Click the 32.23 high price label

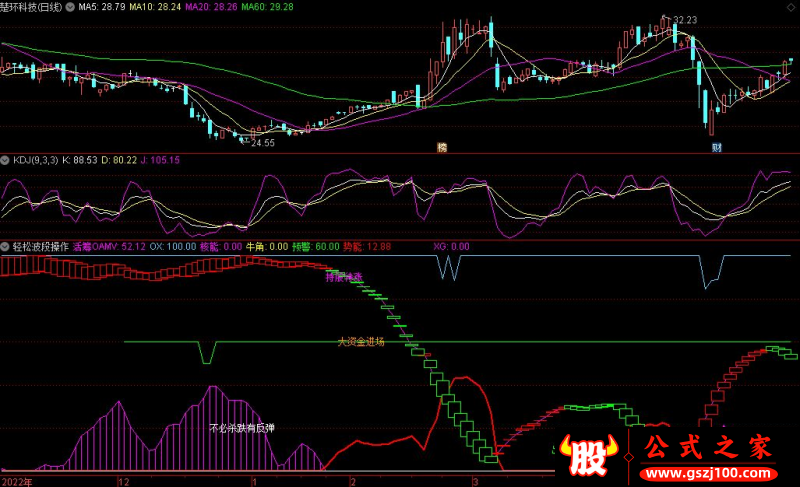click(685, 20)
